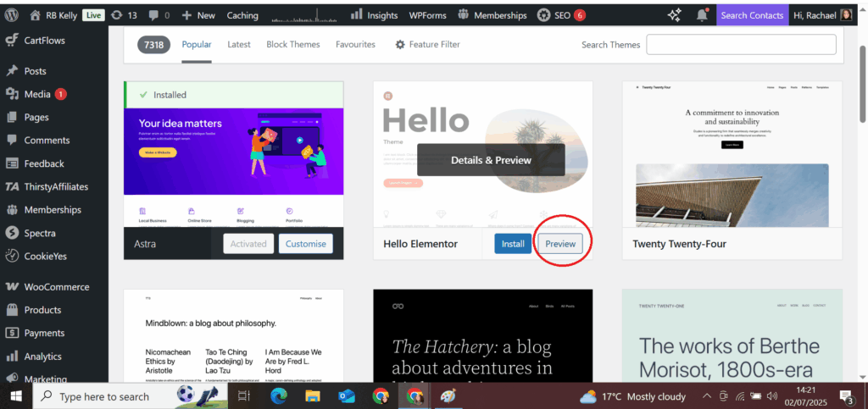Open File Explorer from taskbar
Screen dimensions: 868x409
pyautogui.click(x=313, y=396)
